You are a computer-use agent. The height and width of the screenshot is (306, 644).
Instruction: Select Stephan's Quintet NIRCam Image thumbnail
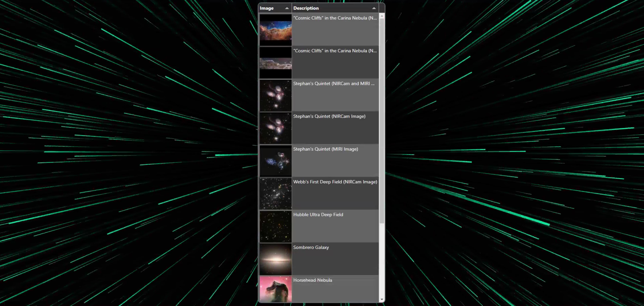click(x=276, y=128)
